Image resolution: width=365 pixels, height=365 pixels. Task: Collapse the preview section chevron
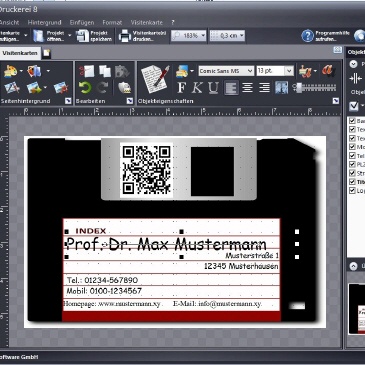[x=353, y=266]
